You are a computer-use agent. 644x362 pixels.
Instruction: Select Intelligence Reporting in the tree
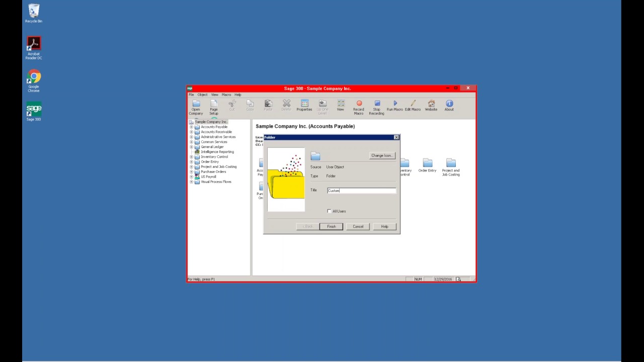pyautogui.click(x=217, y=152)
